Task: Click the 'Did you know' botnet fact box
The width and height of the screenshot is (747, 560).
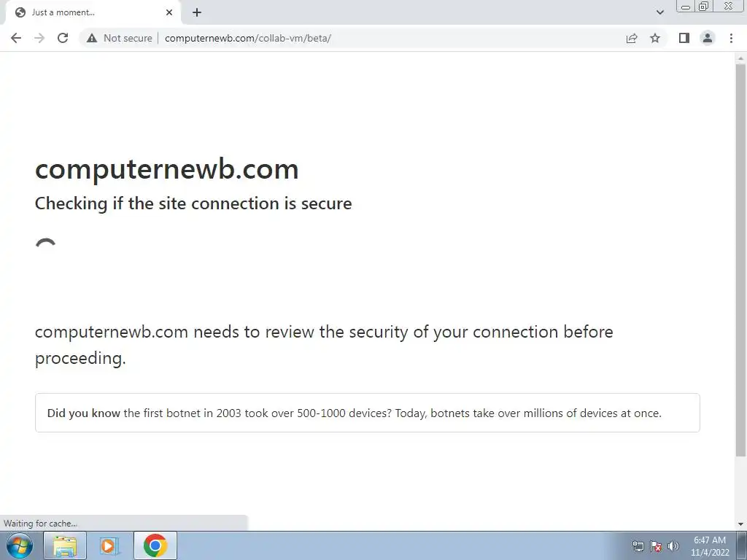Action: pyautogui.click(x=368, y=413)
